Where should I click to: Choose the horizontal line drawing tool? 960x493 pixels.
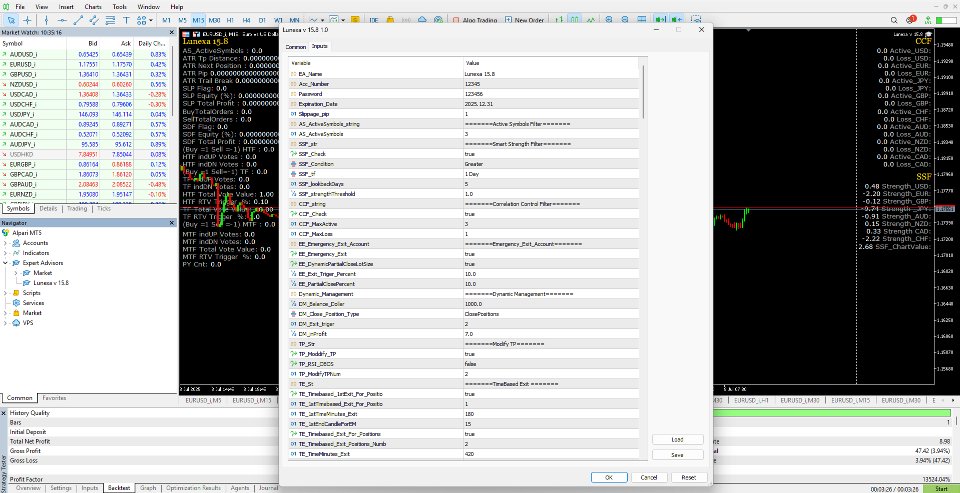62,19
